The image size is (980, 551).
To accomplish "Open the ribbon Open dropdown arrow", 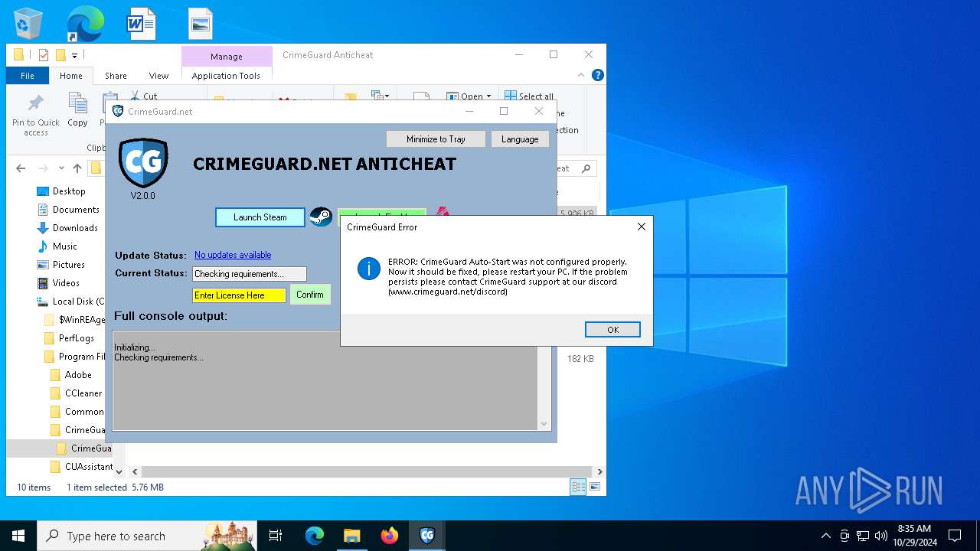I will 488,96.
